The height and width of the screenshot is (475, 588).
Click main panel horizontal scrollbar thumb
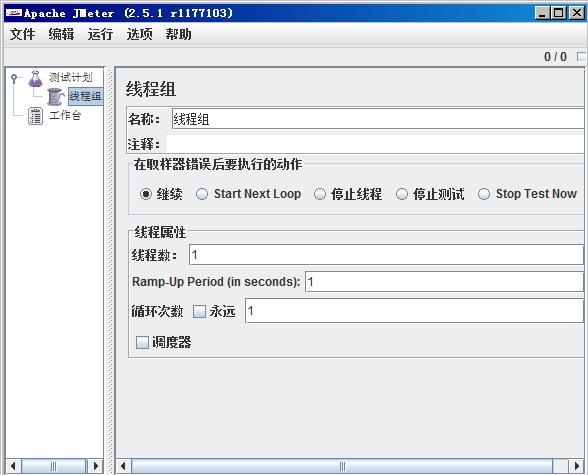pos(342,466)
